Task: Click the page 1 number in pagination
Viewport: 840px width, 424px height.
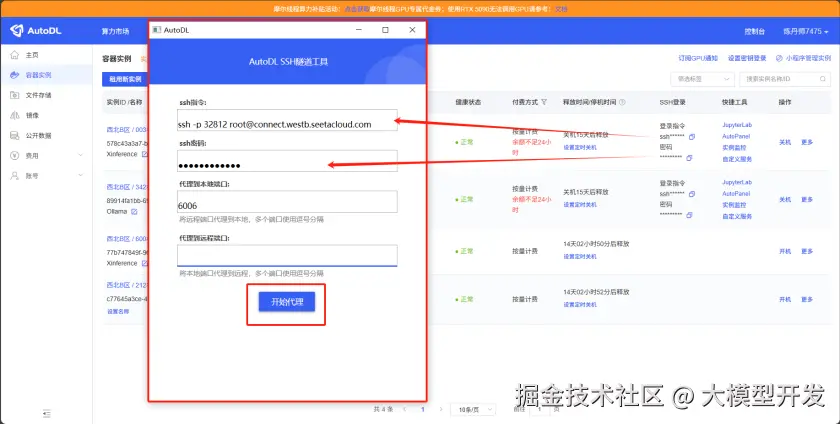Action: coord(423,409)
